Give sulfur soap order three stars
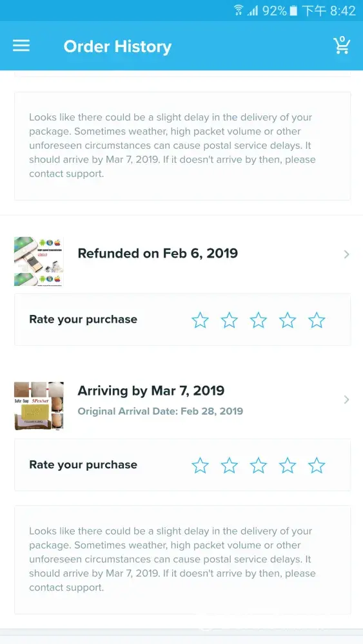This screenshot has height=644, width=363. pos(259,466)
